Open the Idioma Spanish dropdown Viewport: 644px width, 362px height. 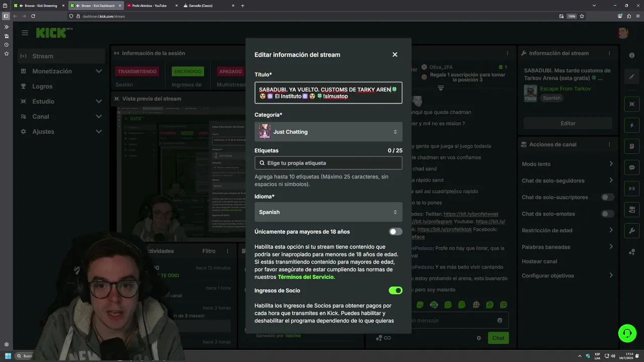tap(329, 212)
